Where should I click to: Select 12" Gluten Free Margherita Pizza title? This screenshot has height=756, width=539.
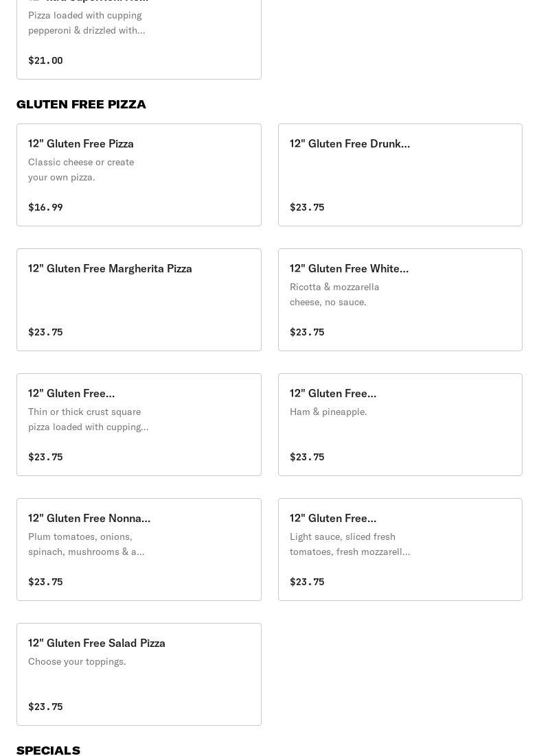(110, 269)
